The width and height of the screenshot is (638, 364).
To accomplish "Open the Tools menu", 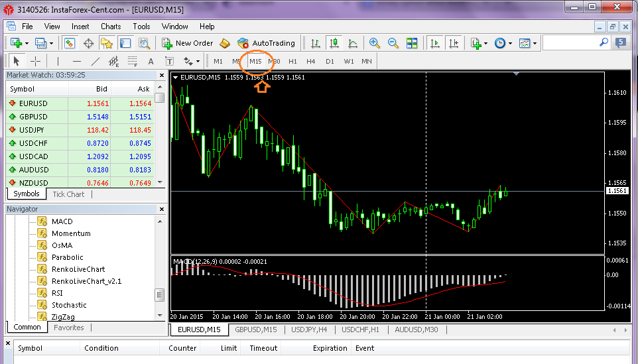I will pyautogui.click(x=141, y=27).
